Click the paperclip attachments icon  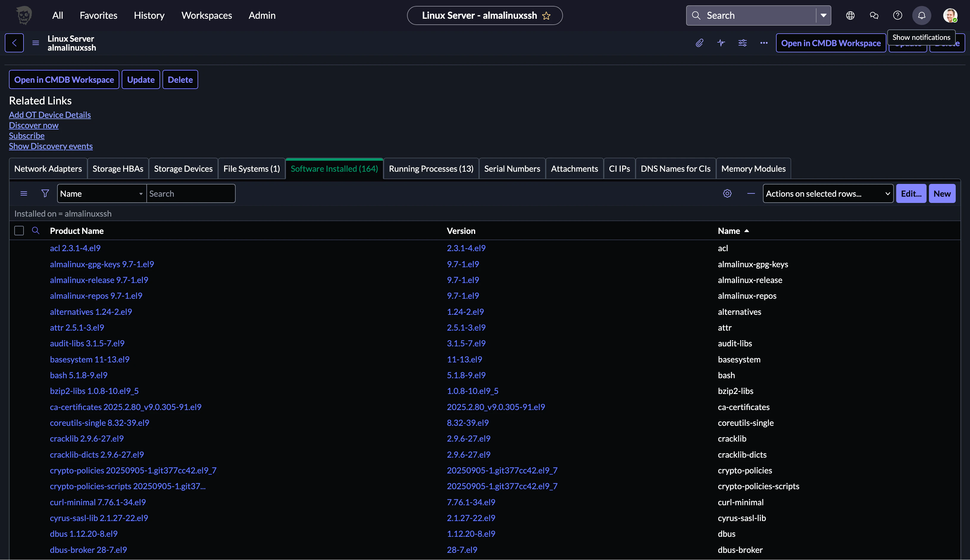700,43
